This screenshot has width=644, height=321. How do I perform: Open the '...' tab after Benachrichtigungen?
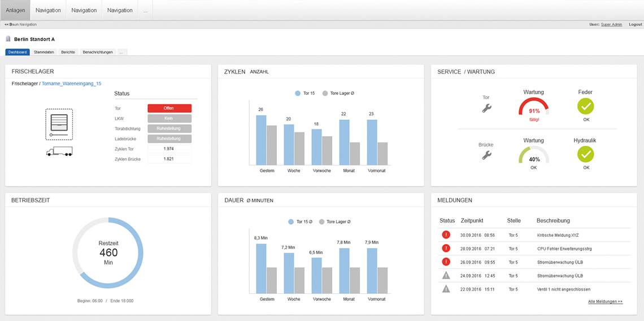121,52
